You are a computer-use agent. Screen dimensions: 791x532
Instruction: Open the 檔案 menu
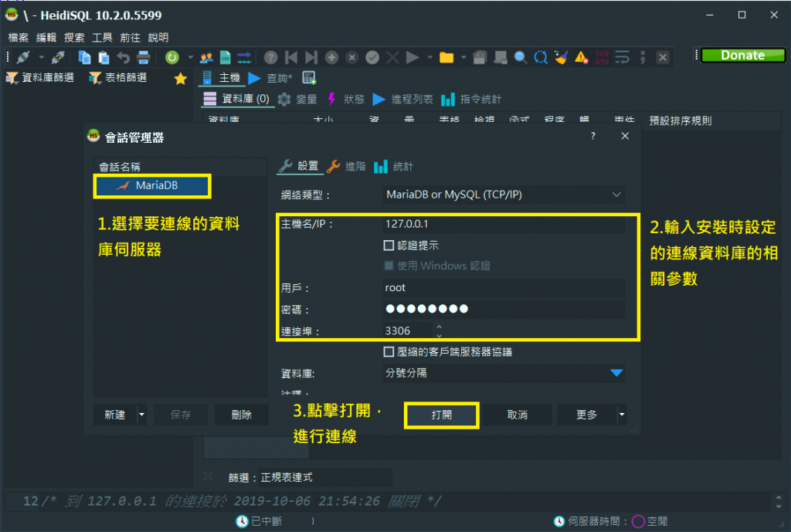(x=19, y=37)
